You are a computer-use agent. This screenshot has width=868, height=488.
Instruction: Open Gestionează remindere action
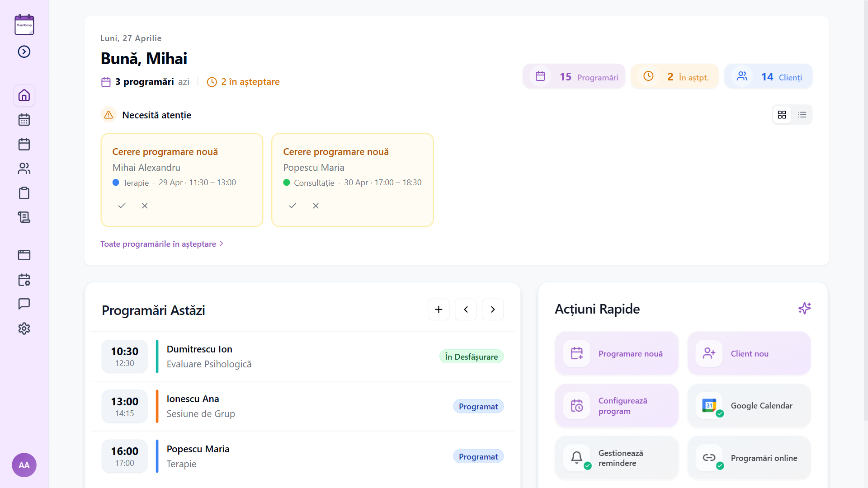click(x=617, y=458)
